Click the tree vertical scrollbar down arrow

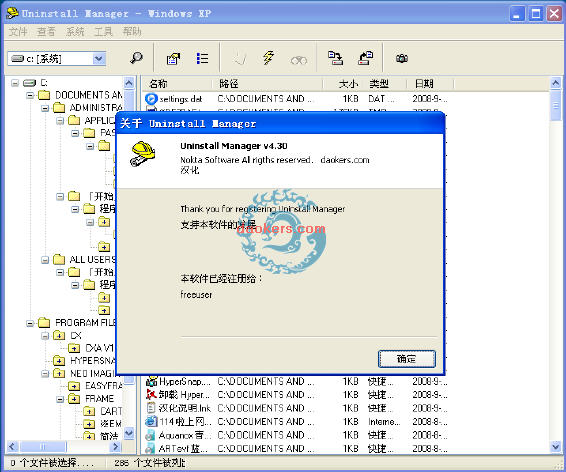[x=129, y=433]
